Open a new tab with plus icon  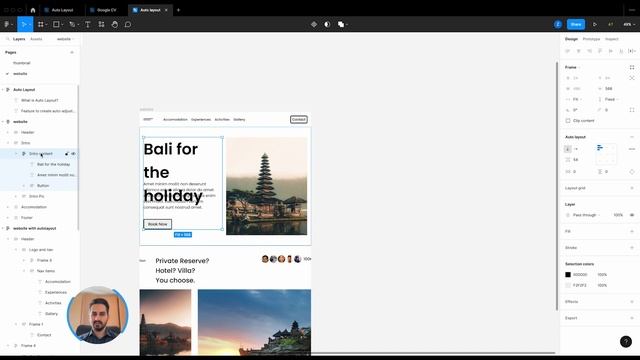pyautogui.click(x=178, y=10)
